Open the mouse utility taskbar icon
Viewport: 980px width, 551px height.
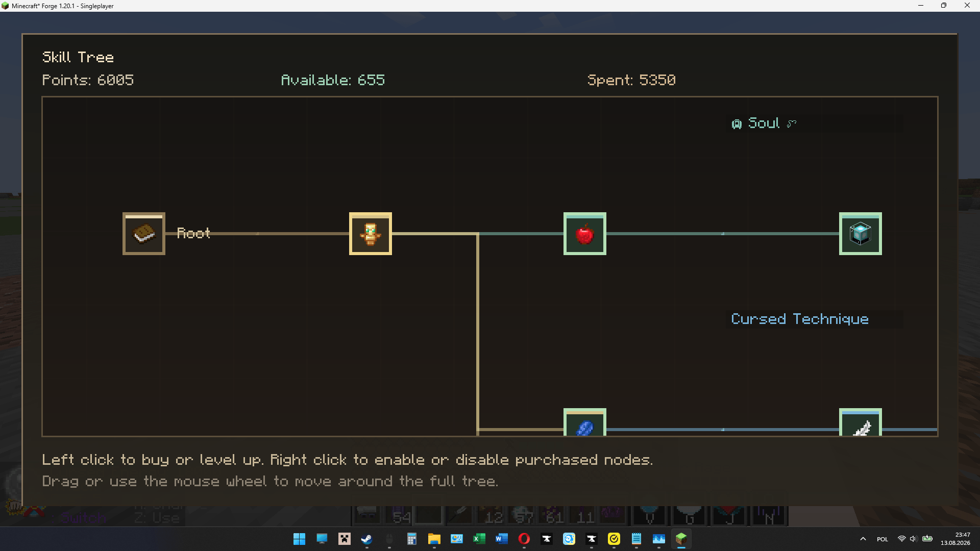(389, 539)
